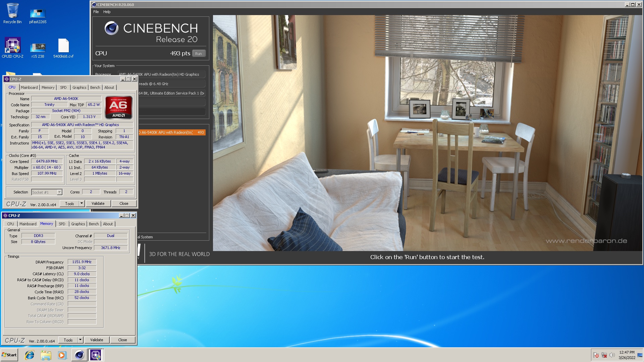Open Graphics tab in upper CPU-Z window
644x362 pixels.
79,87
